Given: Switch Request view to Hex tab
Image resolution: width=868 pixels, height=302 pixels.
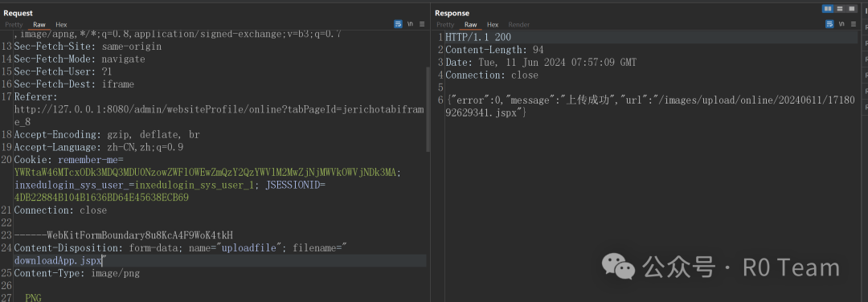Looking at the screenshot, I should [x=61, y=25].
